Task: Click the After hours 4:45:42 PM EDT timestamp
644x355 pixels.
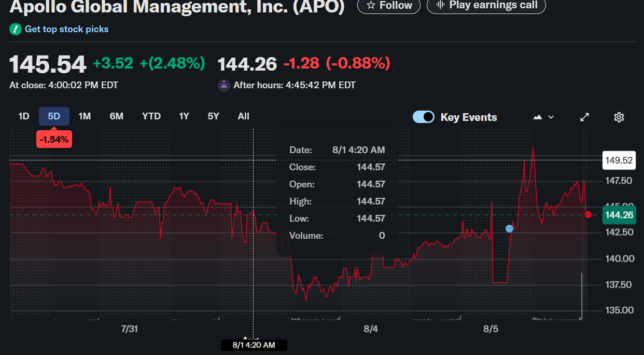Action: pos(295,85)
